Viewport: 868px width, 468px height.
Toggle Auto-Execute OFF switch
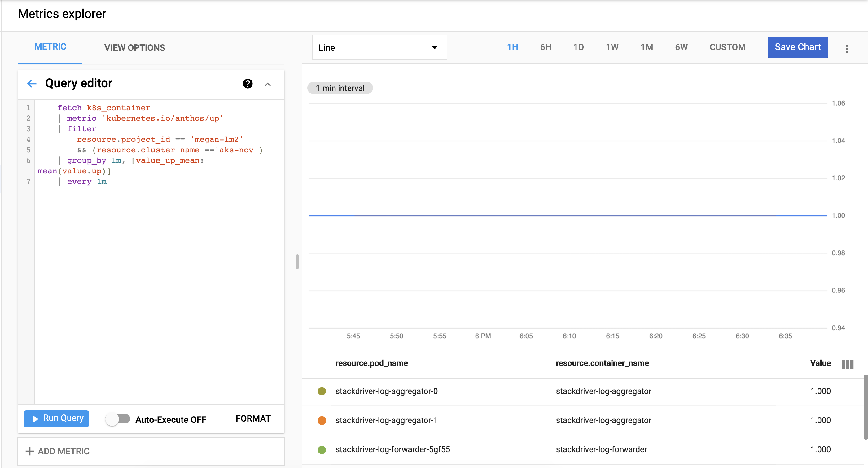pyautogui.click(x=118, y=419)
